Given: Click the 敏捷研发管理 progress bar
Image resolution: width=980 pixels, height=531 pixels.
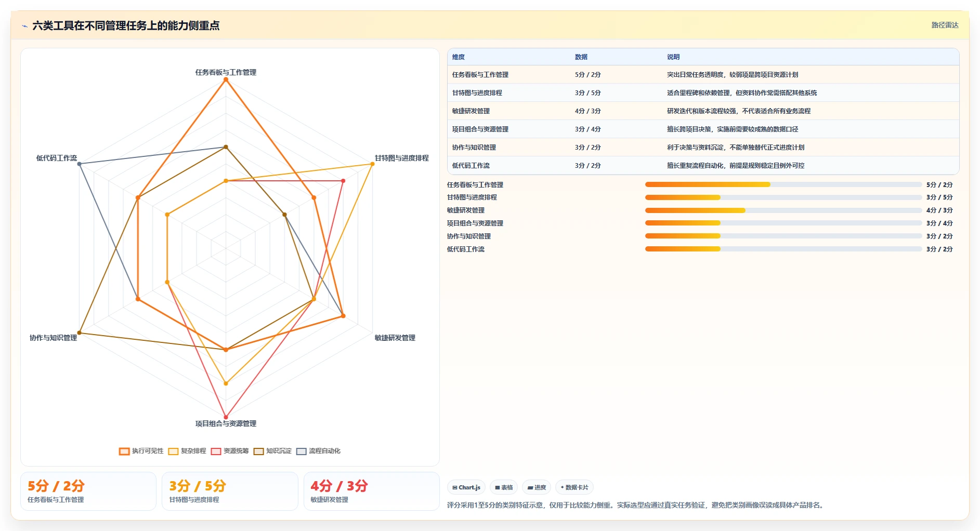Looking at the screenshot, I should tap(783, 210).
